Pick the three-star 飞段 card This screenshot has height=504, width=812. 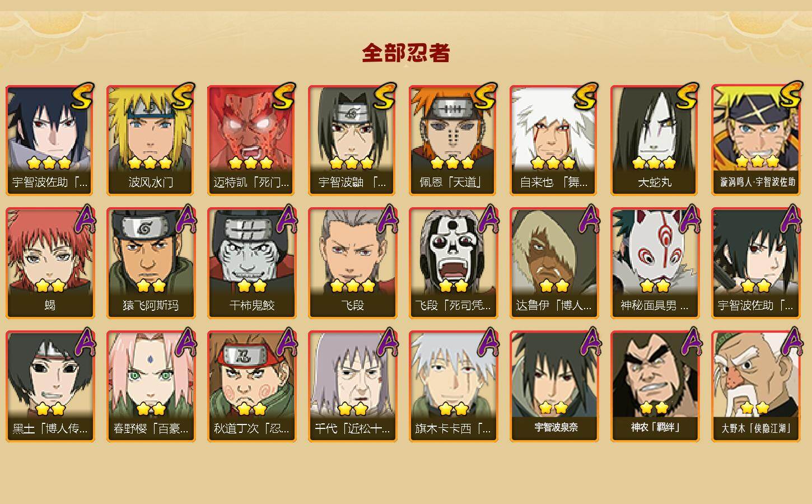pyautogui.click(x=352, y=263)
